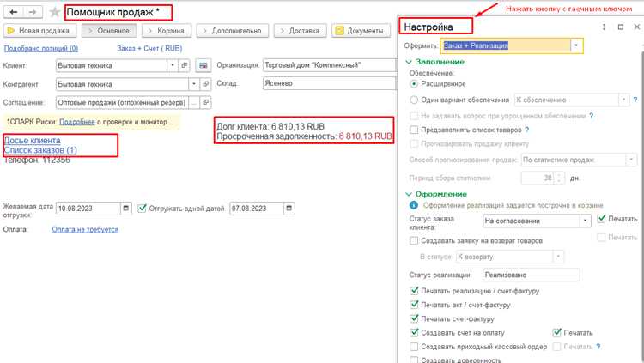Click the Долг клиента 6 810,13 RUB text
Image resolution: width=644 pixels, height=363 pixels.
[x=270, y=126]
